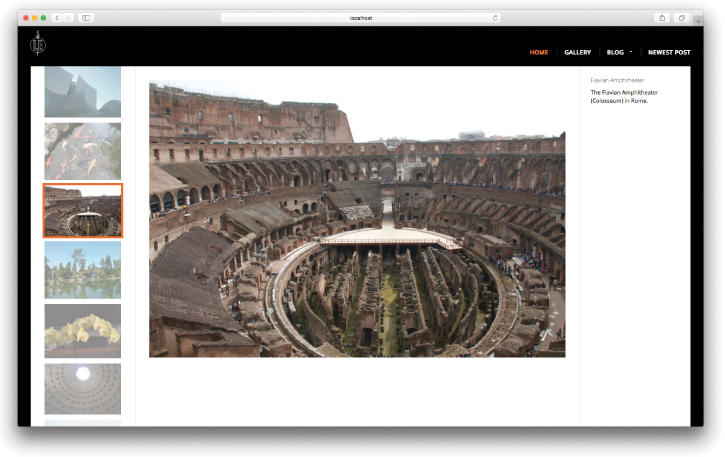Pick the yellow orchid flowers thumbnail
725x457 pixels.
(x=82, y=330)
